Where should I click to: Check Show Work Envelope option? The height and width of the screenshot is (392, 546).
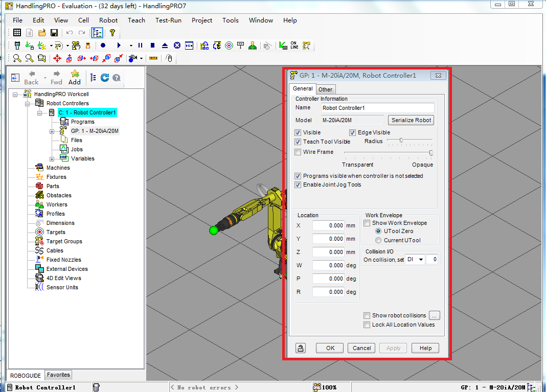click(x=367, y=223)
